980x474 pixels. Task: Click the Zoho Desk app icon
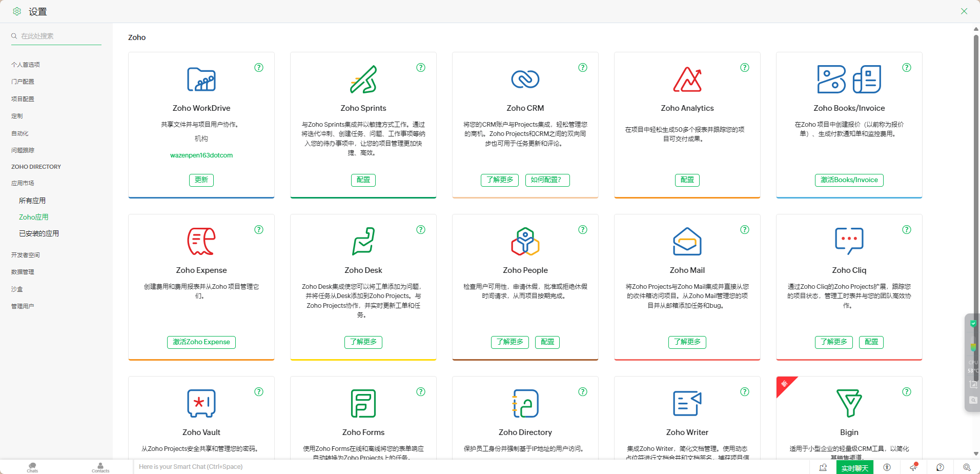[363, 242]
